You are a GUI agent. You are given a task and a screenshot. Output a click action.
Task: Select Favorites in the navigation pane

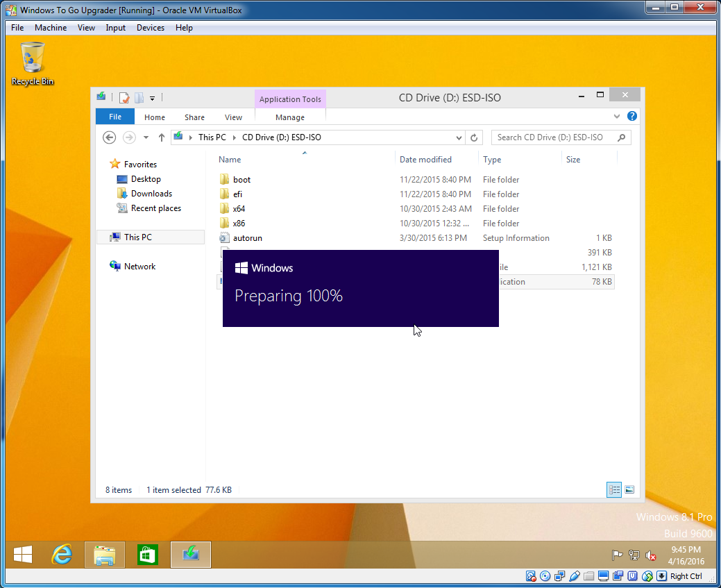pyautogui.click(x=140, y=165)
